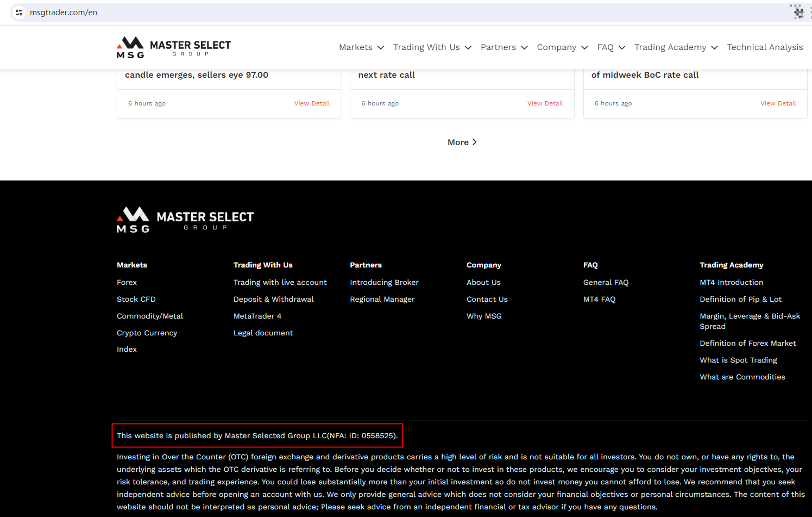Click the Master Select Group header logo
Image resolution: width=812 pixels, height=517 pixels.
tap(174, 47)
